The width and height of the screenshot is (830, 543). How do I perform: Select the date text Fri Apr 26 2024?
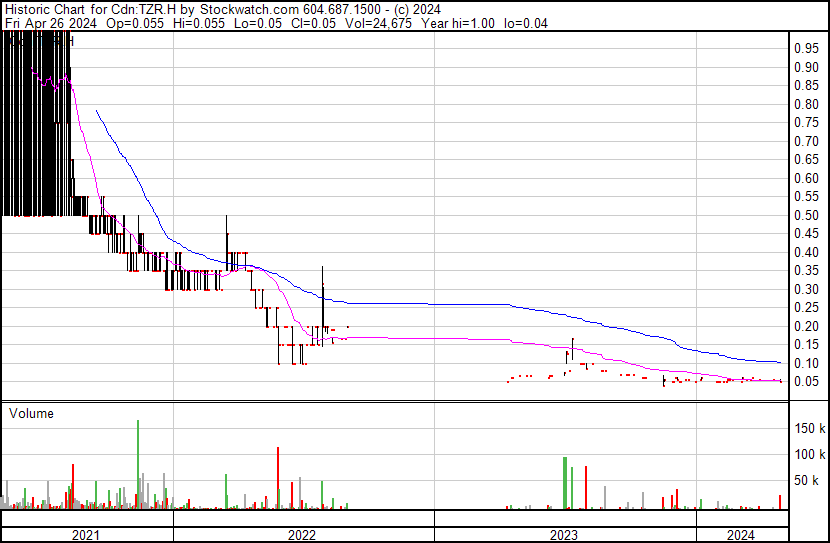pyautogui.click(x=51, y=23)
